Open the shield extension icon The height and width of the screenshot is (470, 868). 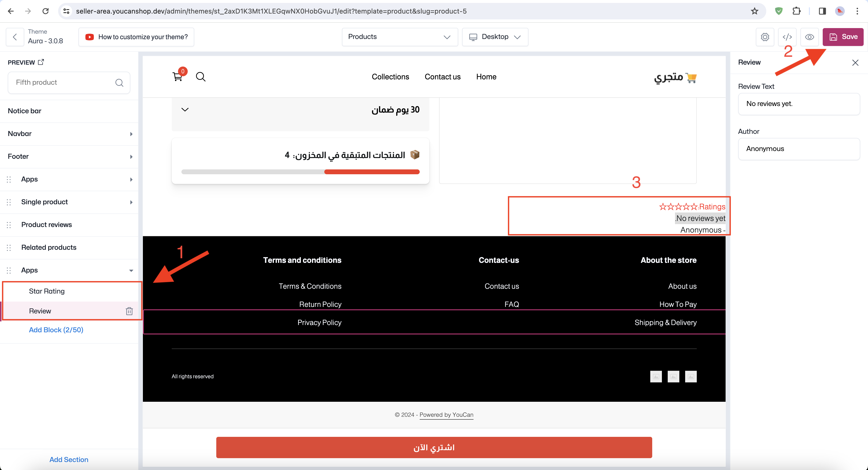click(779, 11)
